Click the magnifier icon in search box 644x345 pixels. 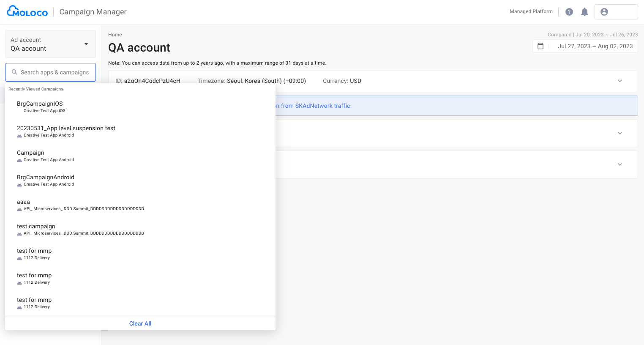(14, 72)
